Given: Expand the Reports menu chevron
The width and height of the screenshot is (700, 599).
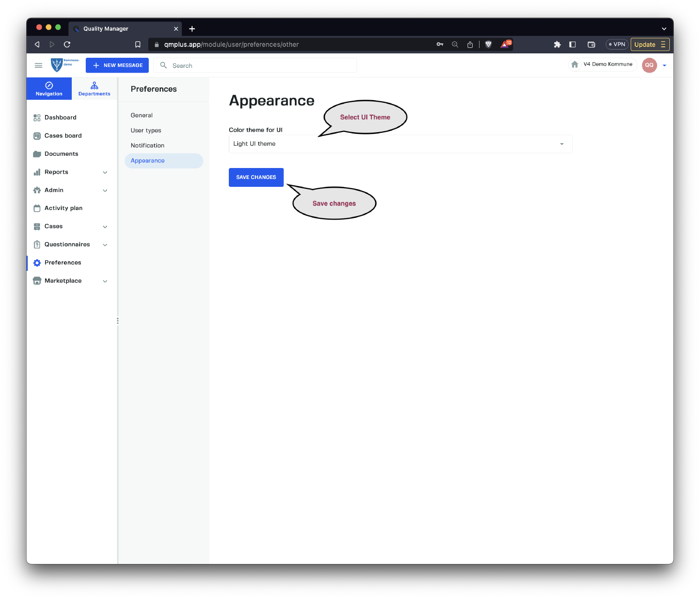Looking at the screenshot, I should click(105, 172).
